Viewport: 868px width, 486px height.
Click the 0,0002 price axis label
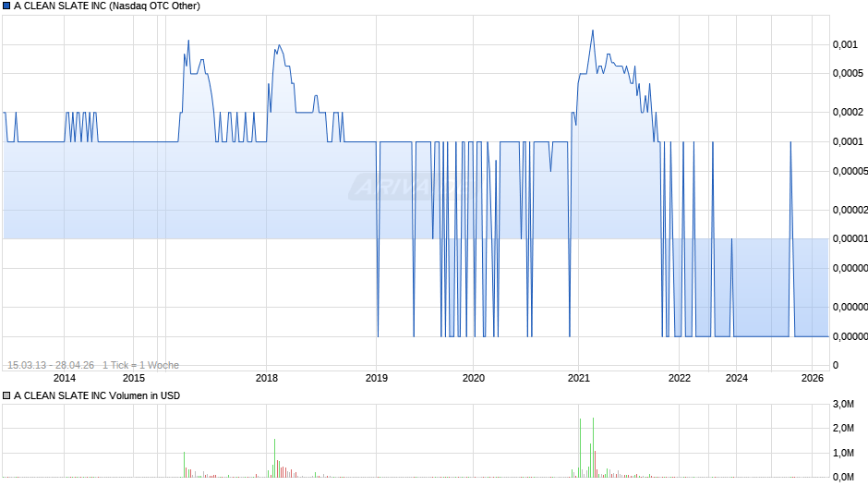coord(848,113)
